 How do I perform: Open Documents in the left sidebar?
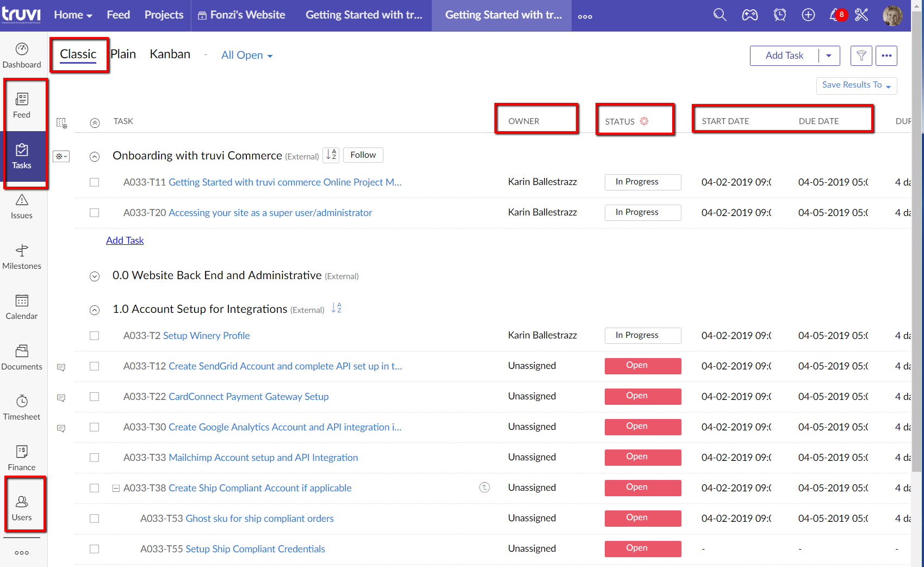(22, 358)
